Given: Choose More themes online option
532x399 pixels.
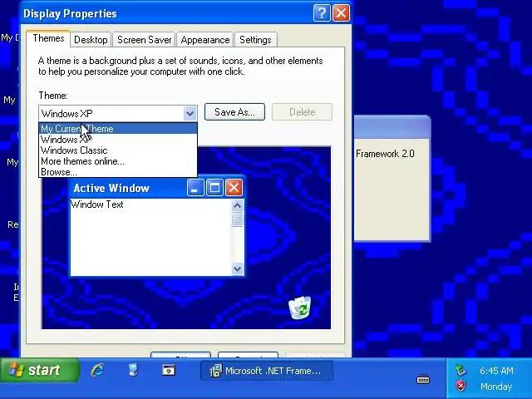Looking at the screenshot, I should tap(118, 161).
